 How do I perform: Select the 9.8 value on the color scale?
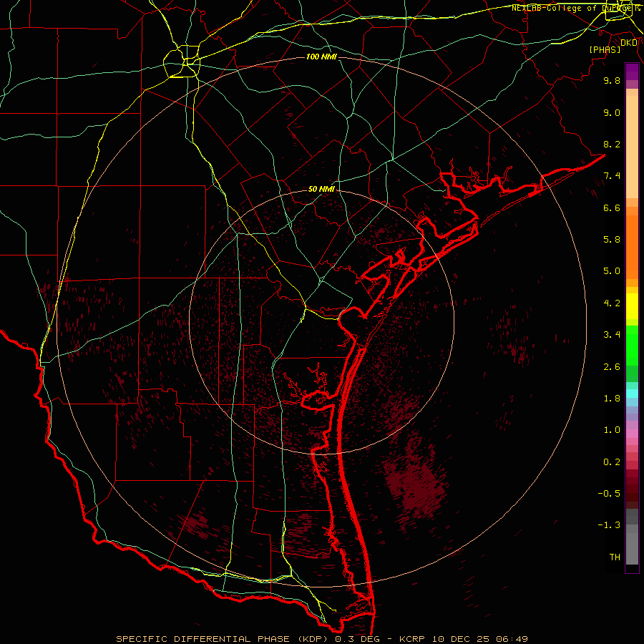tap(612, 80)
